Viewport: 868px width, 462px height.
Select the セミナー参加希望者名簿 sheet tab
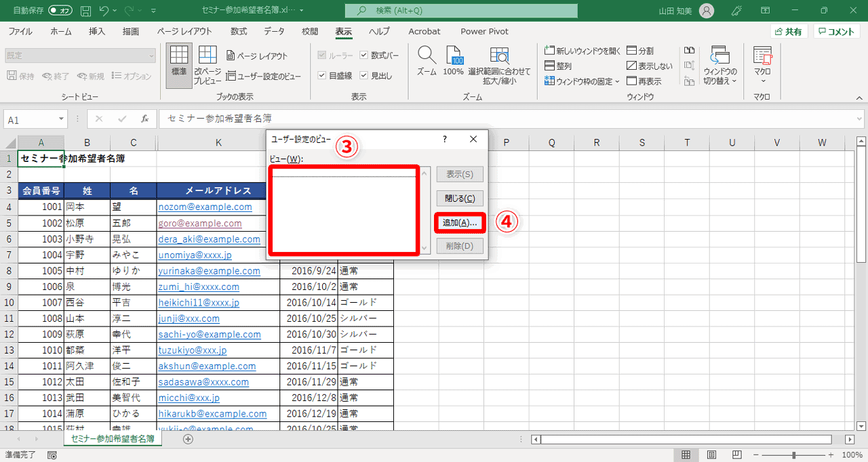coord(113,439)
